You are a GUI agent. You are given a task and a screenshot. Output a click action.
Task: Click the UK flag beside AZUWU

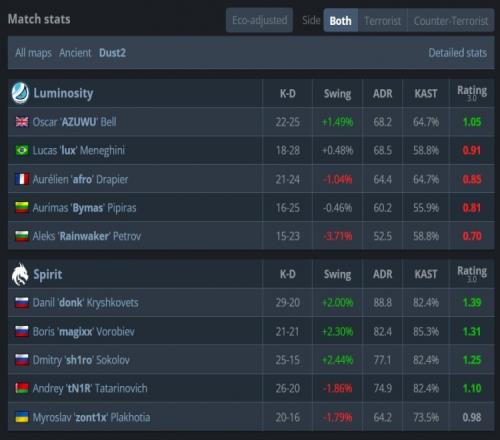point(22,122)
